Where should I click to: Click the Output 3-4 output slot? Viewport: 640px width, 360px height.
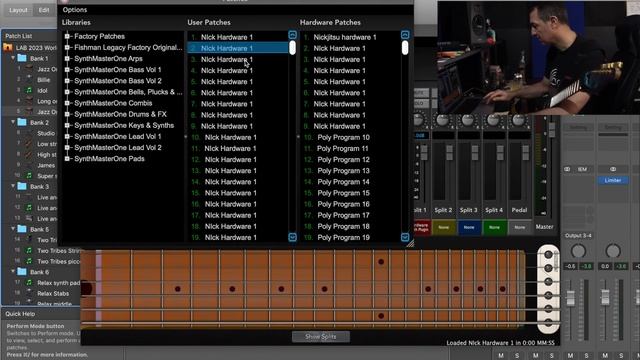pyautogui.click(x=578, y=236)
